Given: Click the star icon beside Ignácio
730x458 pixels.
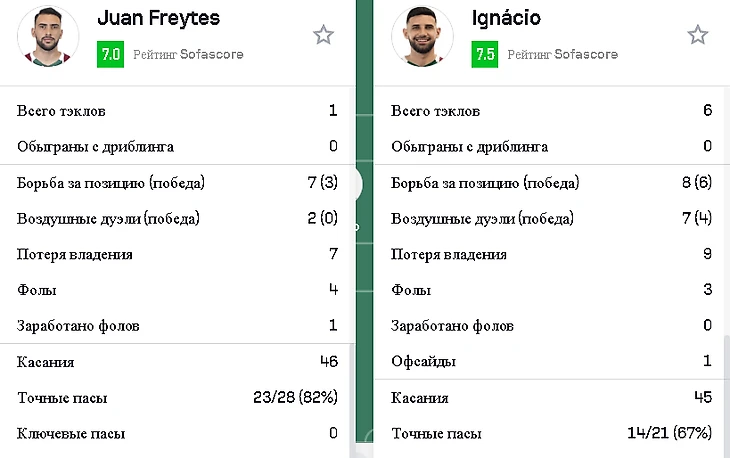Looking at the screenshot, I should click(x=697, y=36).
